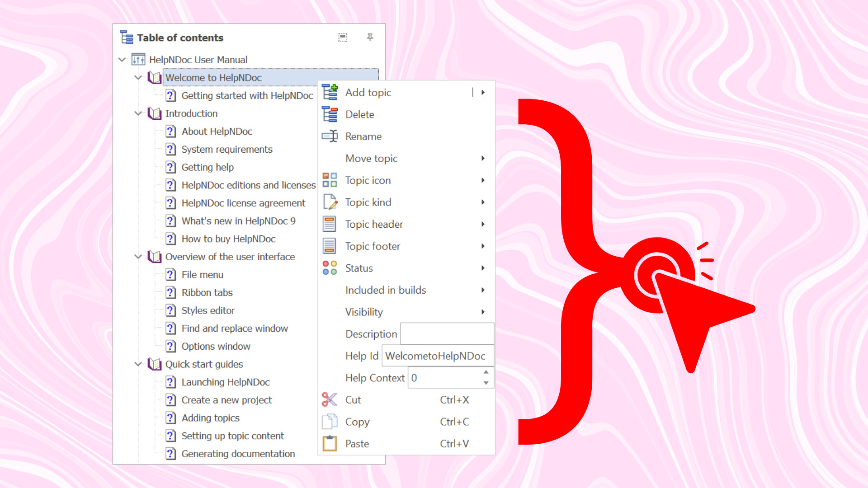The height and width of the screenshot is (488, 868).
Task: Choose Cut Ctrl+X from the menu
Action: 406,399
